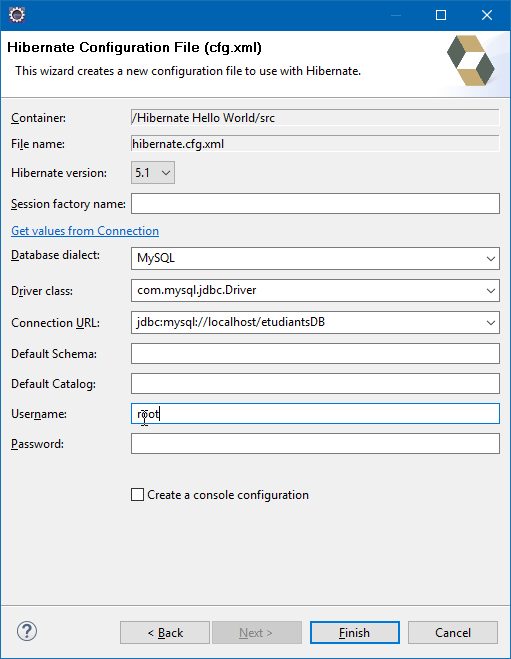Go back with the Back button
This screenshot has width=511, height=659.
click(x=165, y=633)
